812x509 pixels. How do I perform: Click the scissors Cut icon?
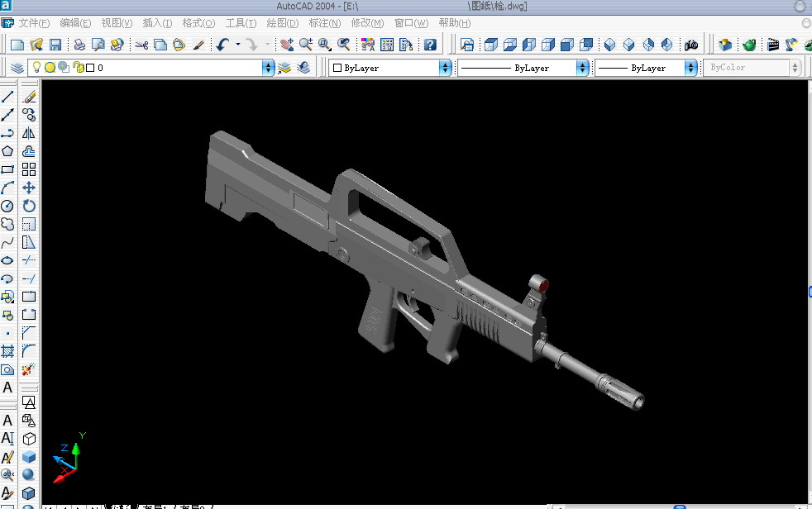coord(141,45)
